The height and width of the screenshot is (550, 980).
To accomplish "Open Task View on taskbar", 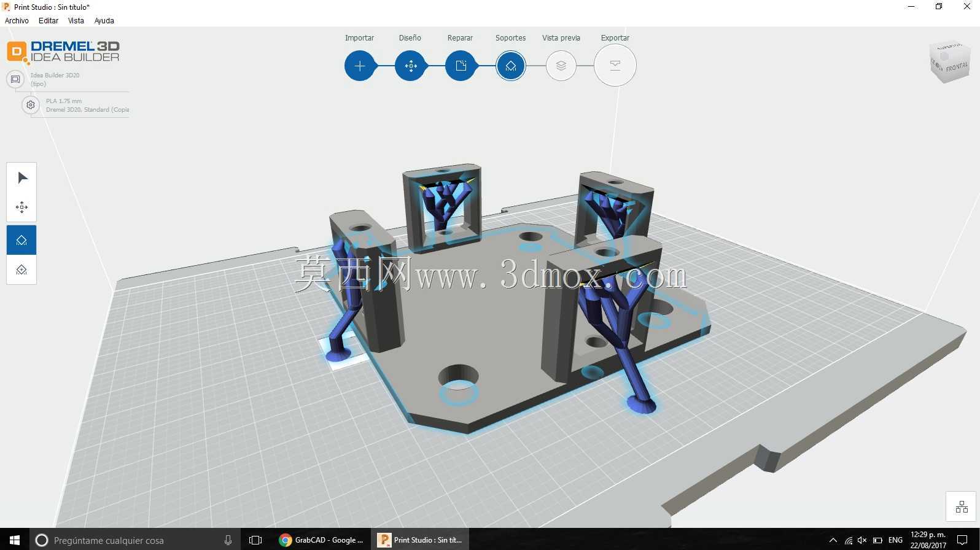I will tap(255, 540).
